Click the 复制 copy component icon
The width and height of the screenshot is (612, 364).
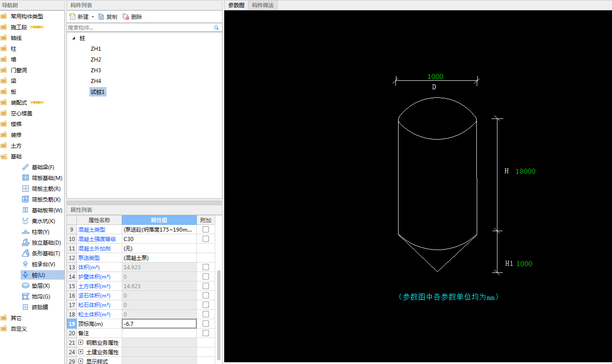(x=101, y=17)
